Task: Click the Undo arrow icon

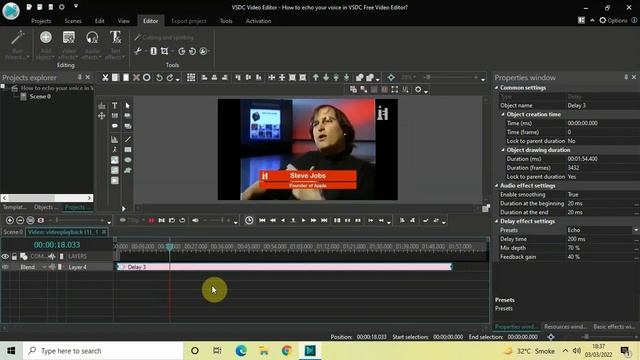Action: coord(159,78)
